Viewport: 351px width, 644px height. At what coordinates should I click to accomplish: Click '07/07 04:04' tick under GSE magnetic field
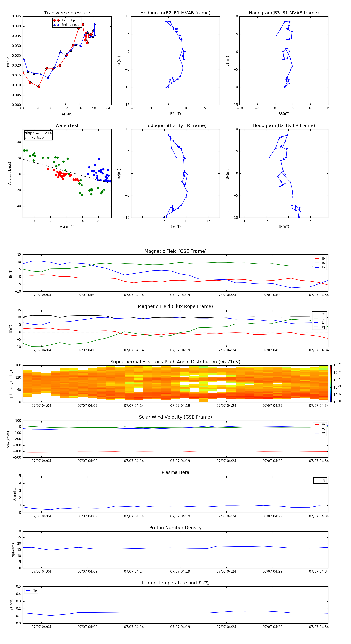point(41,295)
